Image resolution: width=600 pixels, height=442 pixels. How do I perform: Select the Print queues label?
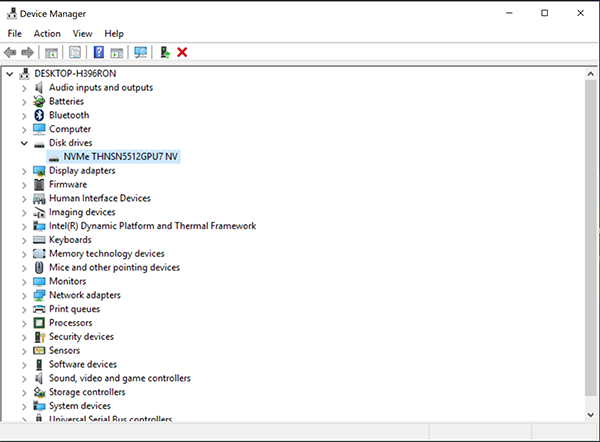(x=74, y=309)
